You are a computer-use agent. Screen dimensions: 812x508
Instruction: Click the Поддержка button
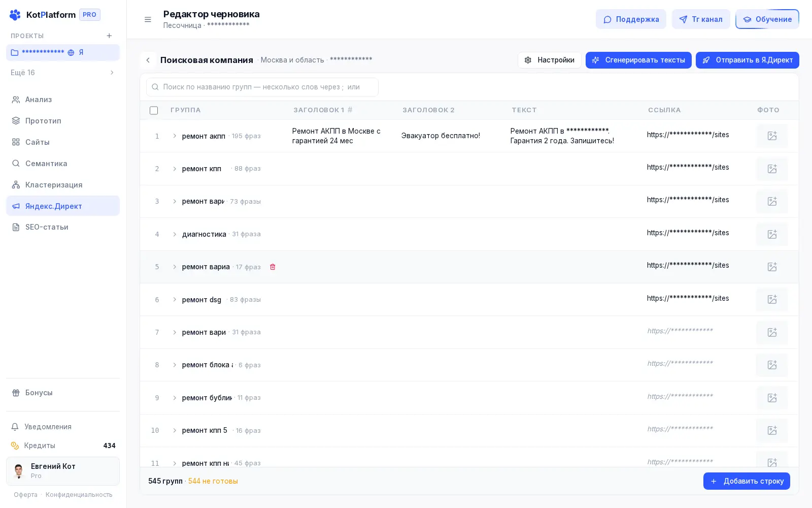tap(631, 19)
